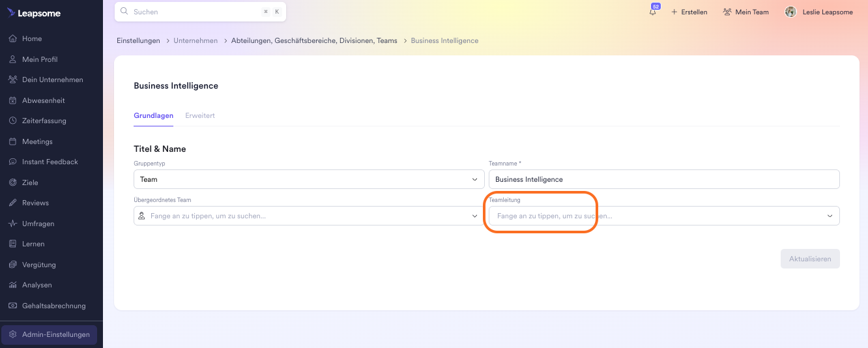Click the Umfragen pulse icon
The width and height of the screenshot is (868, 348).
pos(12,224)
